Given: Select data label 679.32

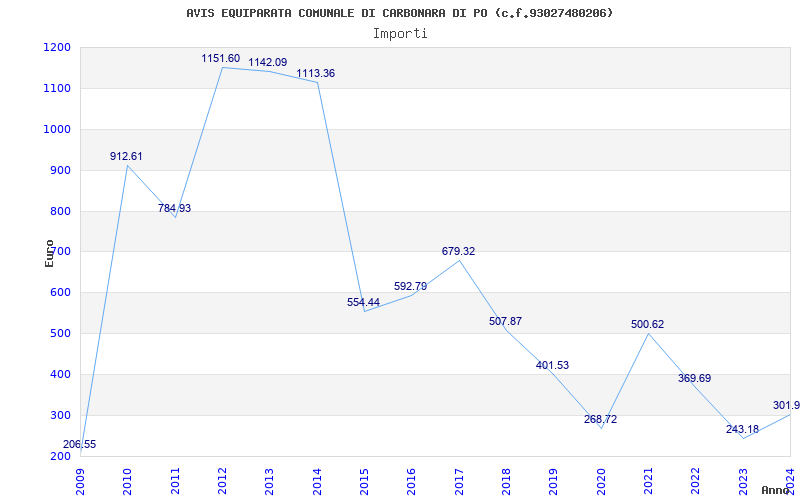Looking at the screenshot, I should pyautogui.click(x=458, y=251).
